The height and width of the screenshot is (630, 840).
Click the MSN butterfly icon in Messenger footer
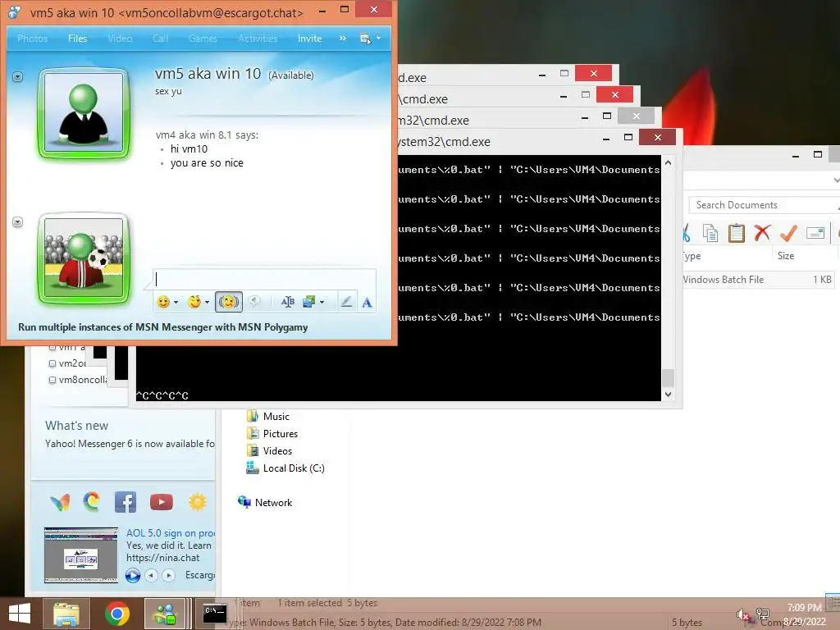[x=60, y=502]
